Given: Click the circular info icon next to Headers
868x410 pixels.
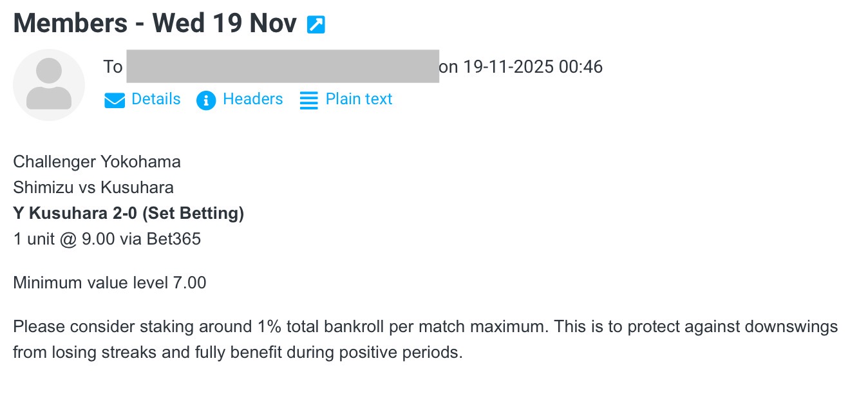Looking at the screenshot, I should 206,100.
